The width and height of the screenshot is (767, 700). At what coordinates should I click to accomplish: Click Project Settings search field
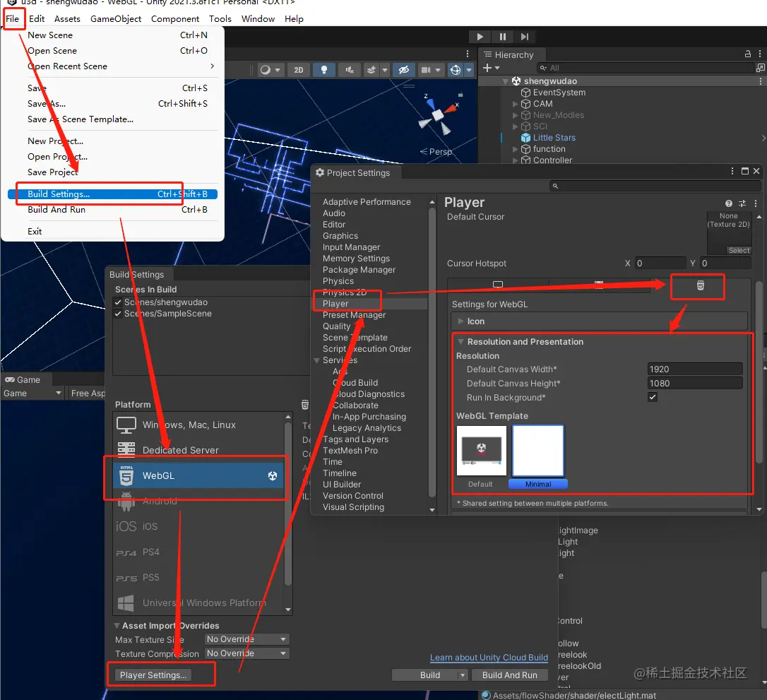655,186
